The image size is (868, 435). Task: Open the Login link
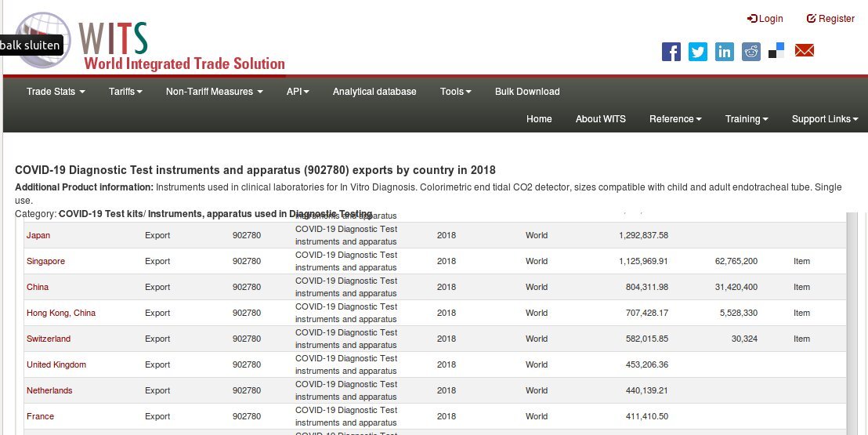[x=765, y=18]
